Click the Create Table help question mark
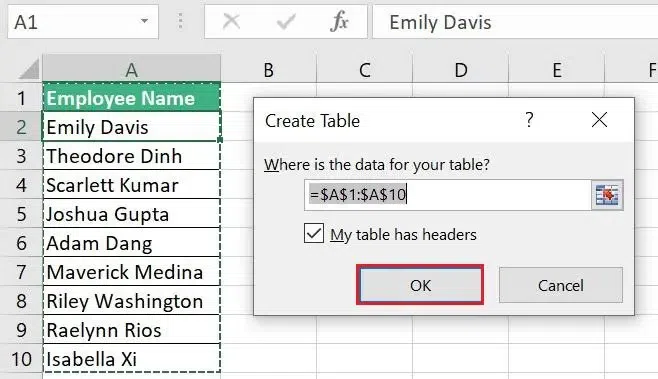Screen dimensions: 658x379 [x=529, y=120]
